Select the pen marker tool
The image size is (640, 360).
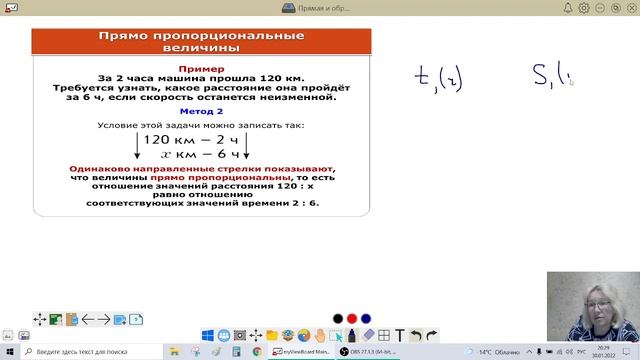tap(352, 336)
